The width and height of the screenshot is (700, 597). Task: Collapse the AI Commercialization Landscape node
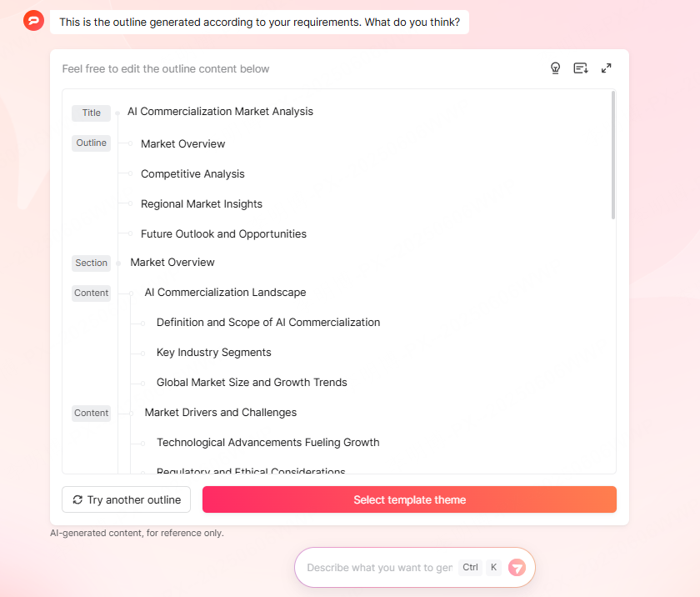(x=131, y=293)
